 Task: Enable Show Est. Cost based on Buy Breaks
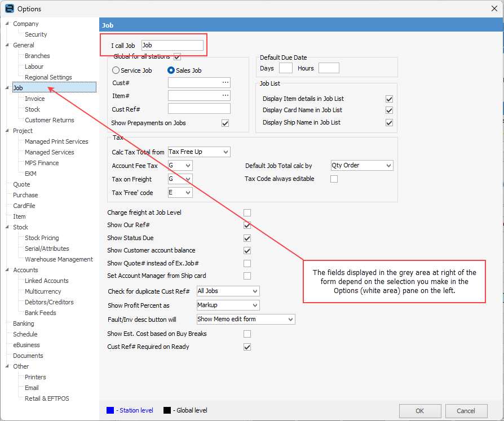click(x=247, y=334)
